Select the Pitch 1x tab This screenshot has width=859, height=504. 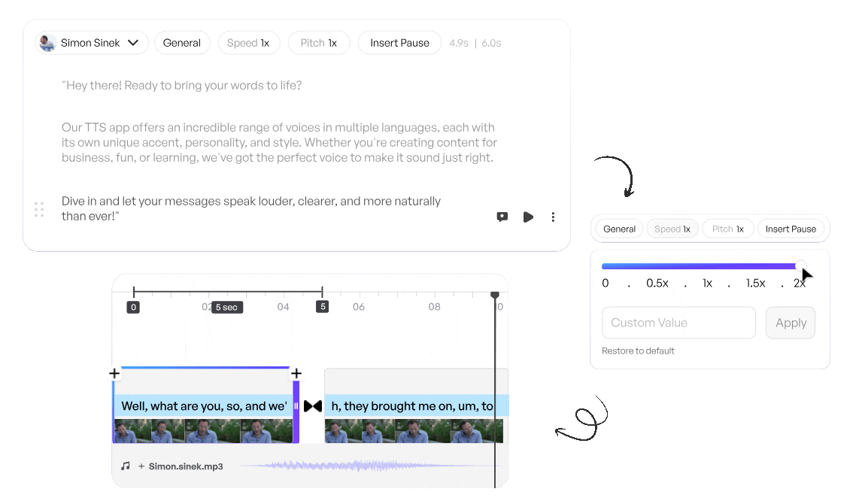pyautogui.click(x=319, y=43)
